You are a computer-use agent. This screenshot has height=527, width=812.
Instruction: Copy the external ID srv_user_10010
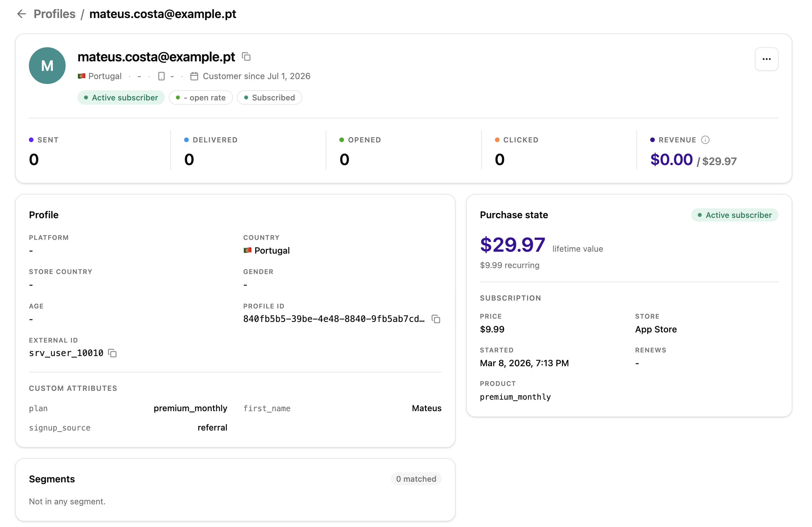coord(112,353)
